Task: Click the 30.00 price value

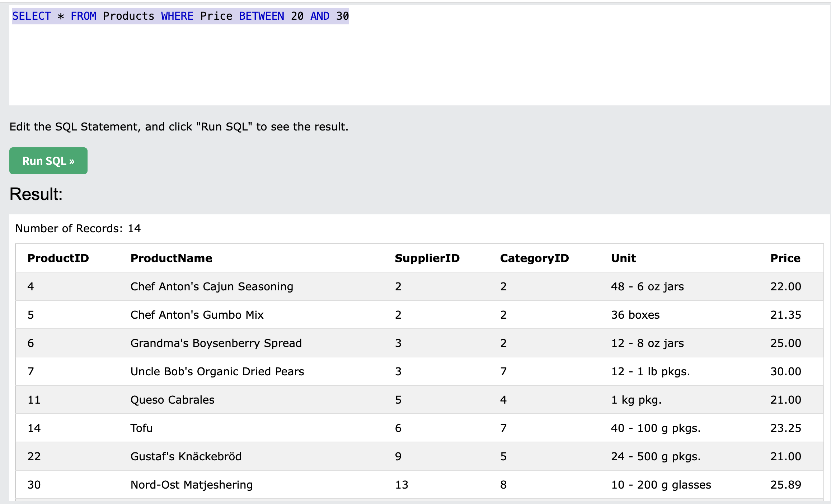Action: tap(785, 371)
